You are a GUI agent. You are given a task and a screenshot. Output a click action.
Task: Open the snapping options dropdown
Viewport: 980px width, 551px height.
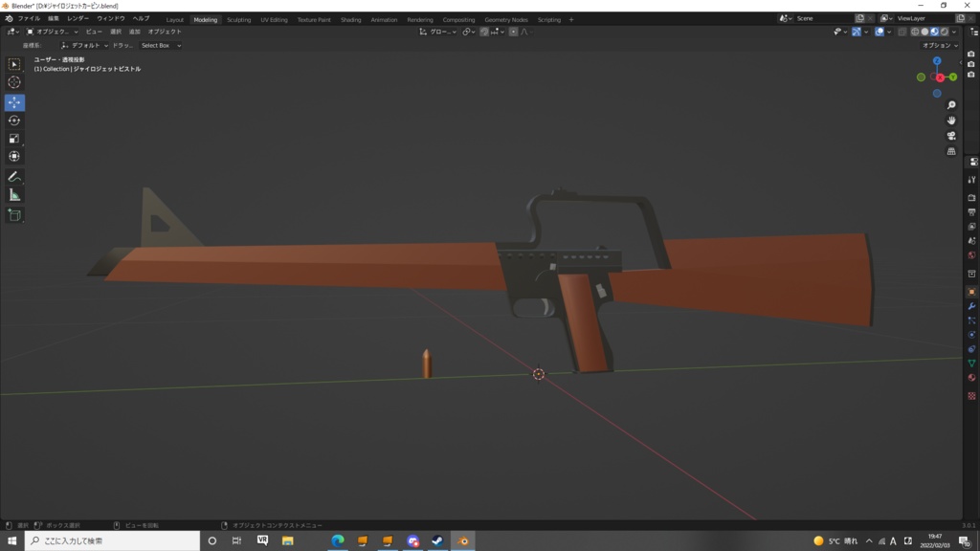(x=498, y=32)
